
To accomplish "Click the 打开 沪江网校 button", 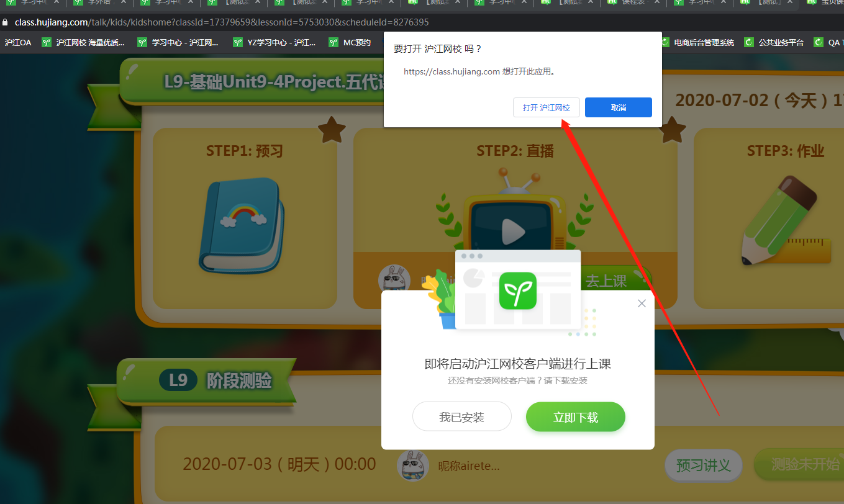I will pos(546,107).
